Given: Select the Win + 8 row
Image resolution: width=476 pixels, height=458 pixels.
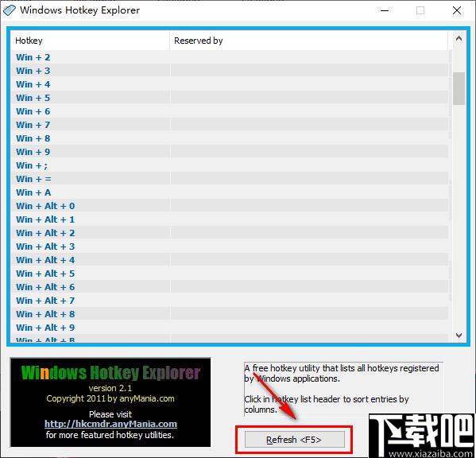Looking at the screenshot, I should tap(229, 138).
